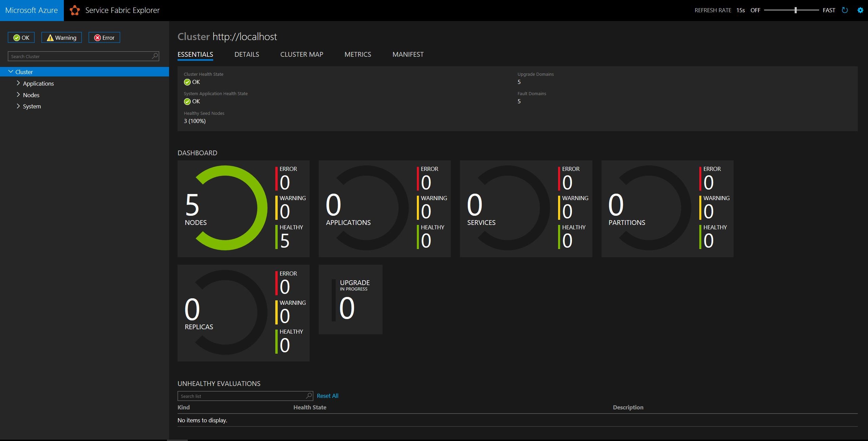
Task: Click the magnifier icon in the unhealthy evaluations search
Action: tap(308, 396)
